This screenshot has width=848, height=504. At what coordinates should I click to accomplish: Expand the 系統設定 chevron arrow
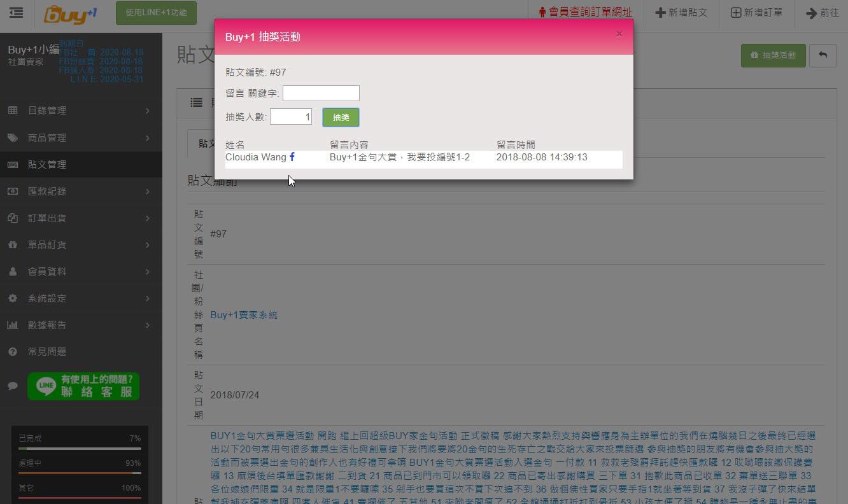pos(148,298)
